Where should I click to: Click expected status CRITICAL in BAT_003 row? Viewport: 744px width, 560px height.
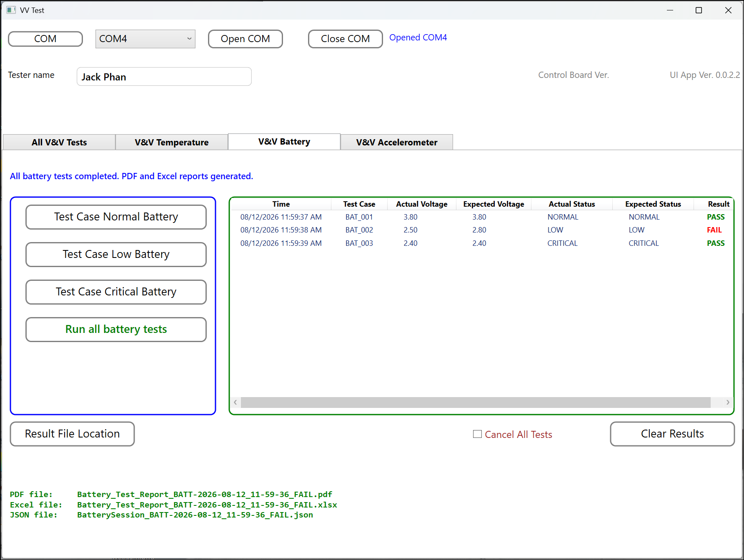[644, 243]
